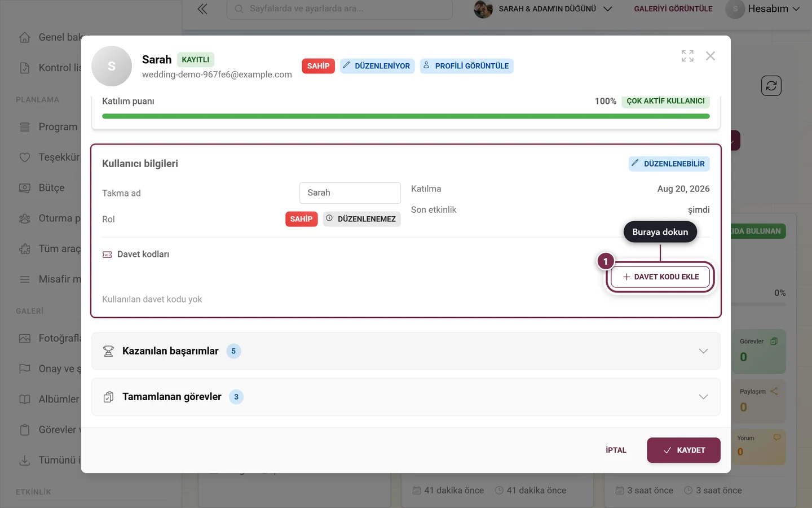Click İPTAL cancel link
The width and height of the screenshot is (812, 508).
616,450
